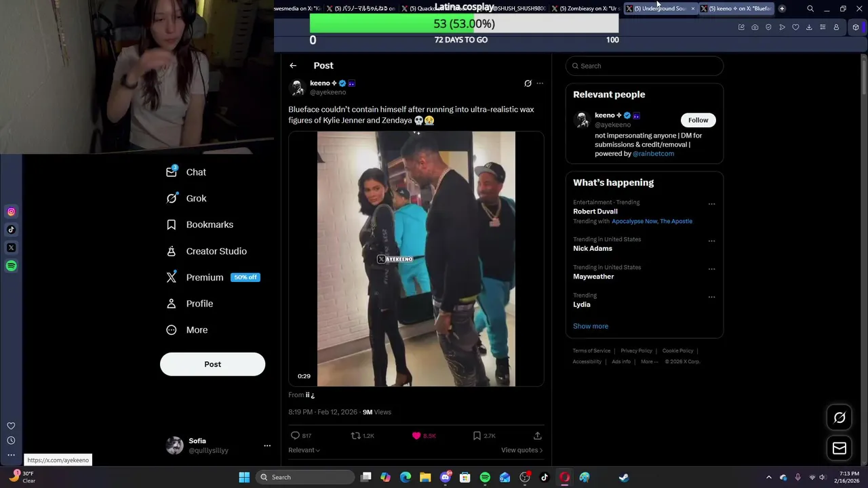This screenshot has width=868, height=488.
Task: Click Show more under What's happening
Action: tap(591, 326)
